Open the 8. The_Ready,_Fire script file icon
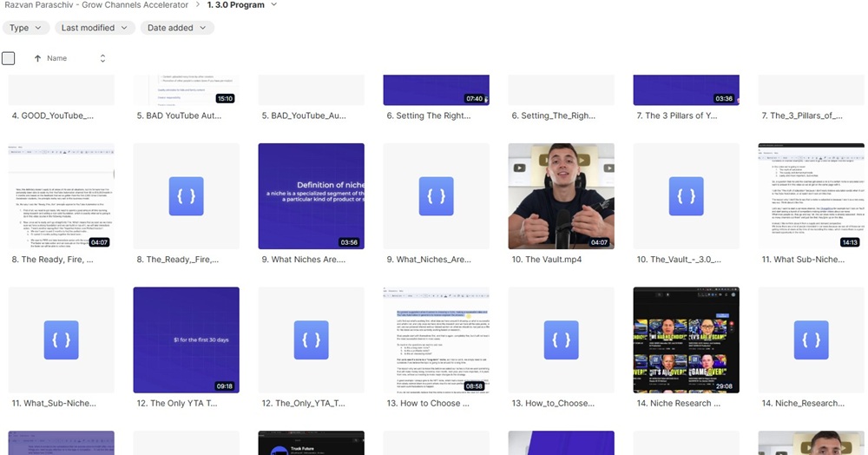This screenshot has height=455, width=868. pyautogui.click(x=186, y=196)
